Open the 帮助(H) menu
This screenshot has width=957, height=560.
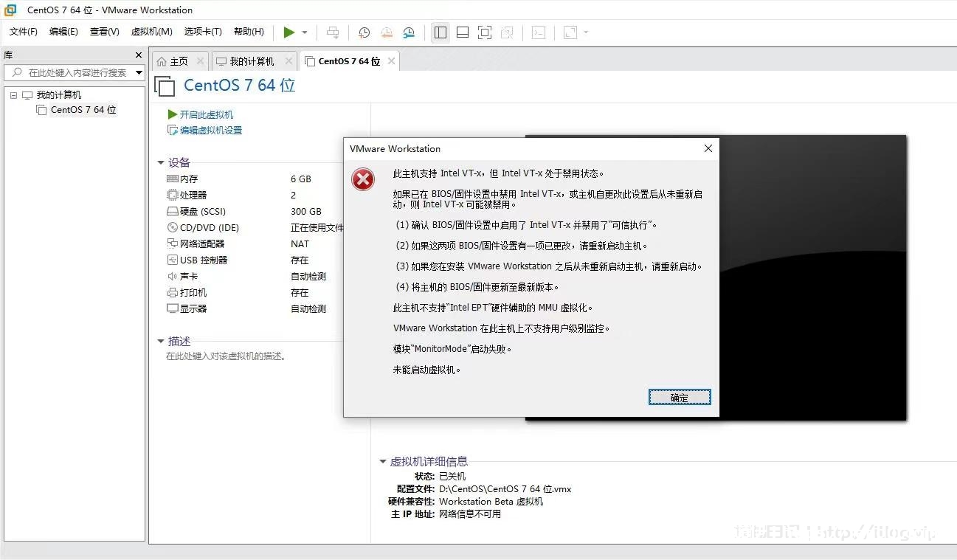249,32
